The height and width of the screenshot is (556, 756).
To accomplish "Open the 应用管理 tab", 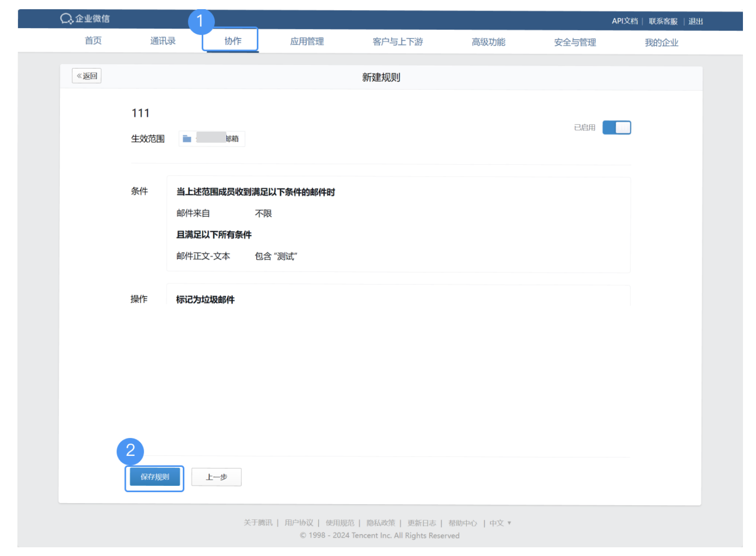I will point(307,41).
